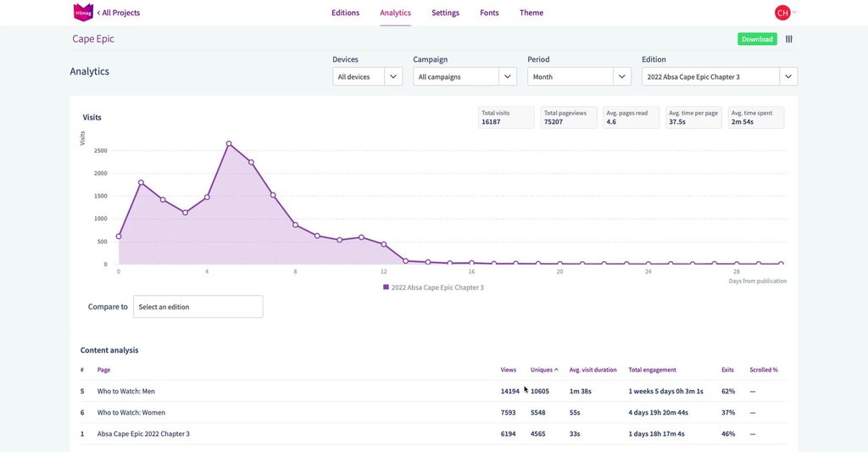868x452 pixels.
Task: Go back to All Projects
Action: [x=118, y=13]
